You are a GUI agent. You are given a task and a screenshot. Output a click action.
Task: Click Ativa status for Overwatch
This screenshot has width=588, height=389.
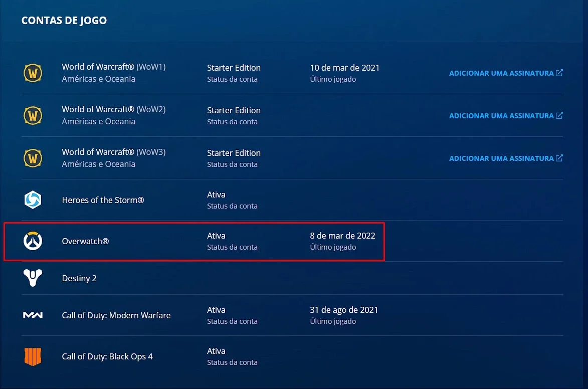pyautogui.click(x=216, y=236)
